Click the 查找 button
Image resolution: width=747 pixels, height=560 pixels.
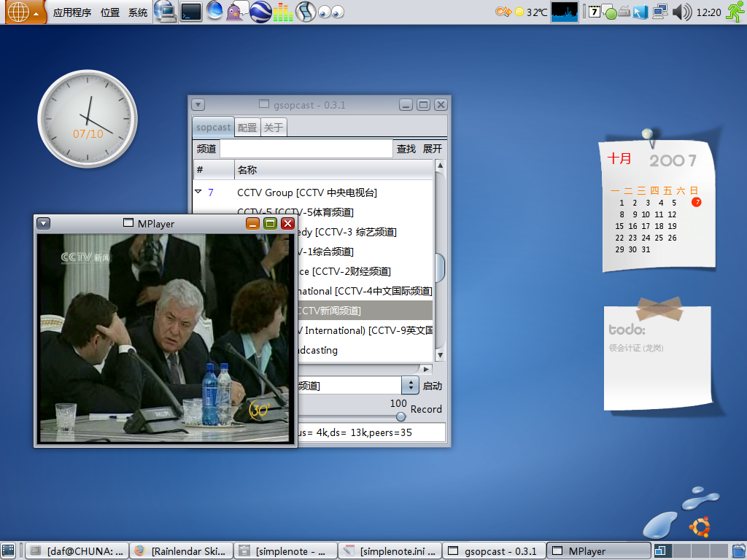406,149
